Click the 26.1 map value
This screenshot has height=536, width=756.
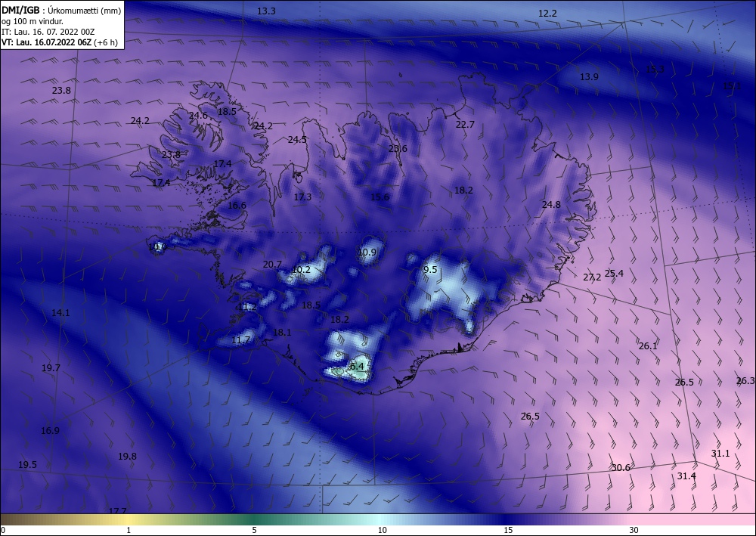(x=648, y=346)
